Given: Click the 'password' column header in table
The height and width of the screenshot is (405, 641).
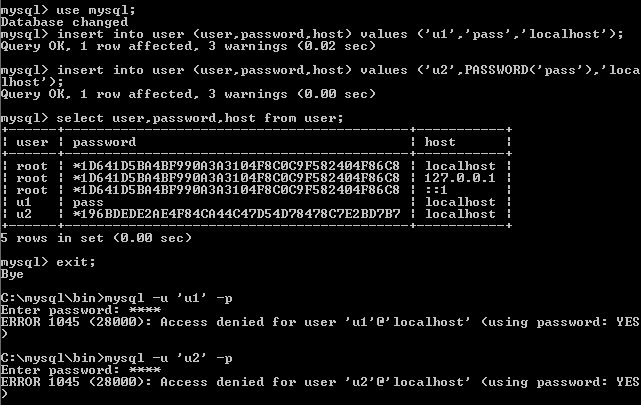Looking at the screenshot, I should click(x=104, y=142).
